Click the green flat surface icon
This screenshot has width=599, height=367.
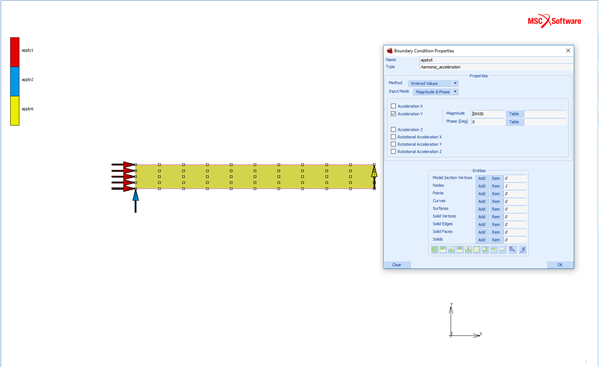click(x=494, y=249)
